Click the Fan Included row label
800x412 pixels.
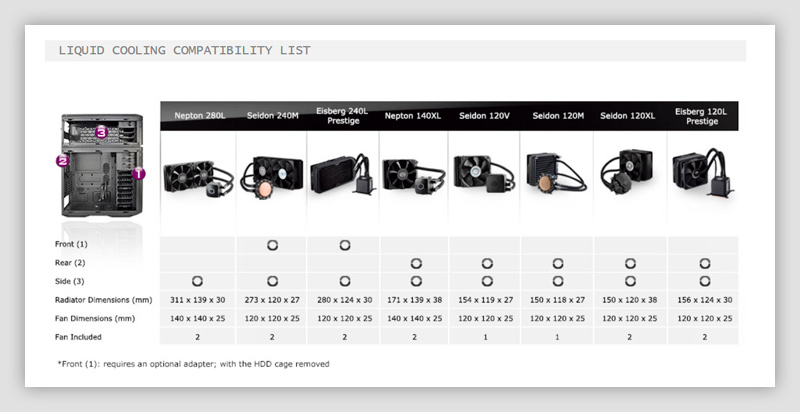77,336
